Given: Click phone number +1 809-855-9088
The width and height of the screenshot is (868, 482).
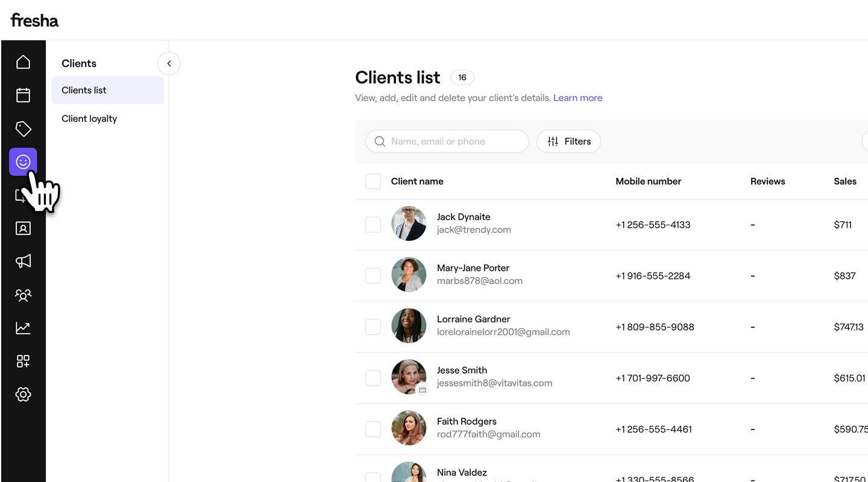Looking at the screenshot, I should (x=655, y=327).
